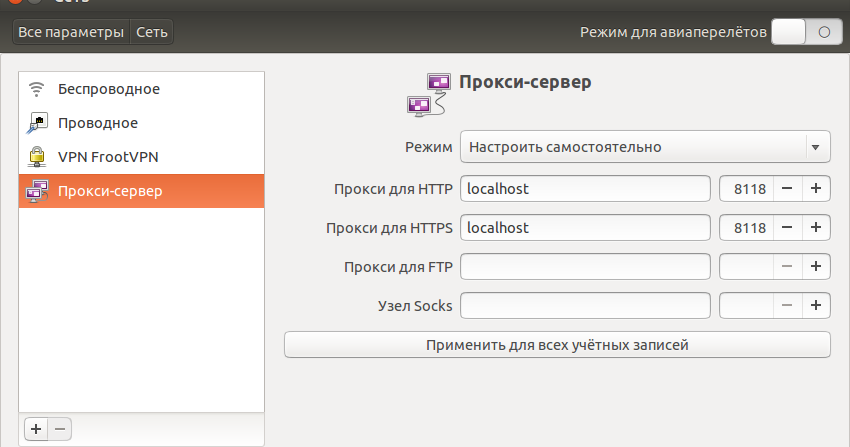Screen dimensions: 850x447
Task: Increase the FTP proxy port
Action: [816, 267]
